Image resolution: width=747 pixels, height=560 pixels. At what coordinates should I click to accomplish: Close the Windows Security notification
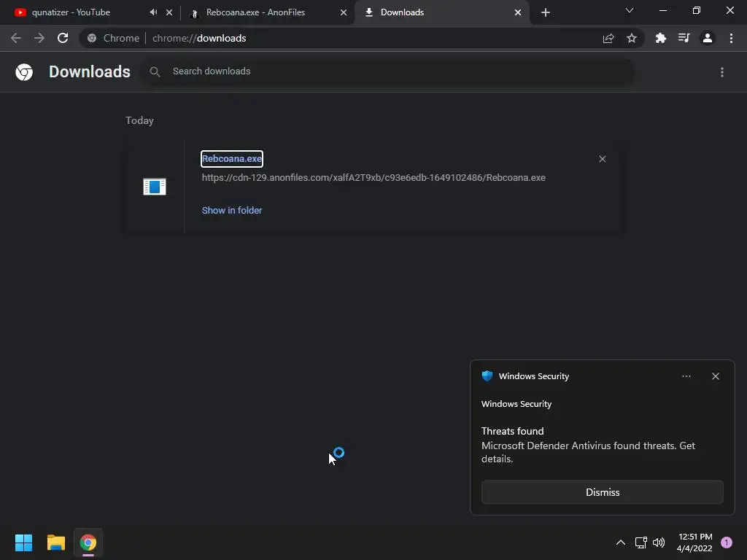point(716,376)
